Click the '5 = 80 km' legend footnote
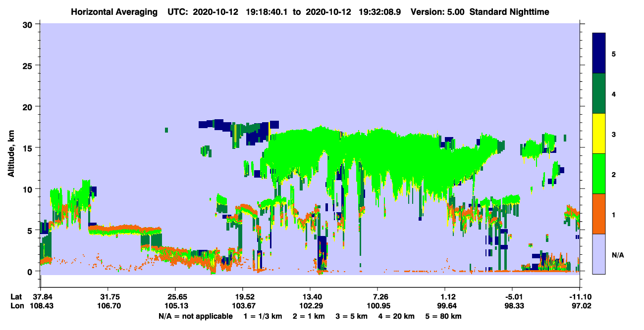Image resolution: width=644 pixels, height=330 pixels. click(x=443, y=316)
